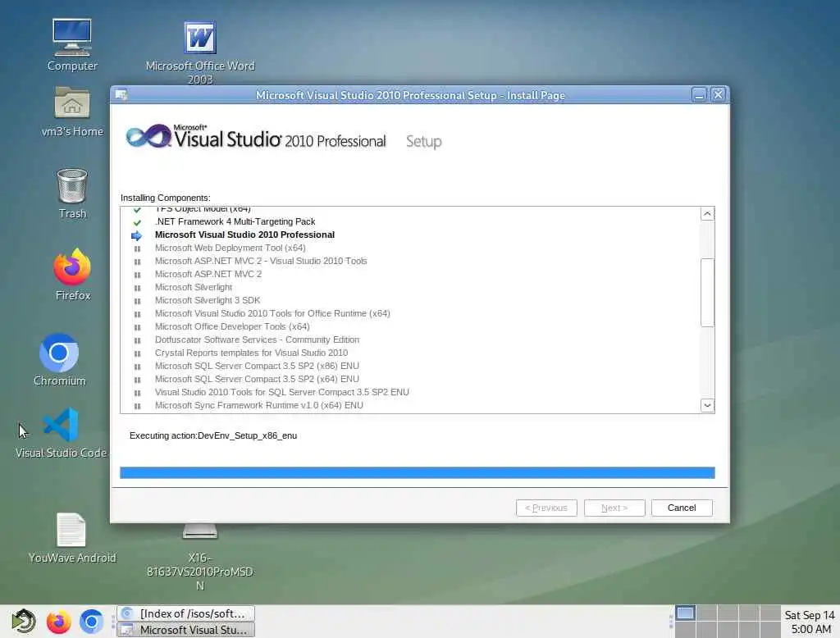Click Executing action:DevEnv_Setup_x86_enu status text
The width and height of the screenshot is (840, 638).
tap(212, 435)
